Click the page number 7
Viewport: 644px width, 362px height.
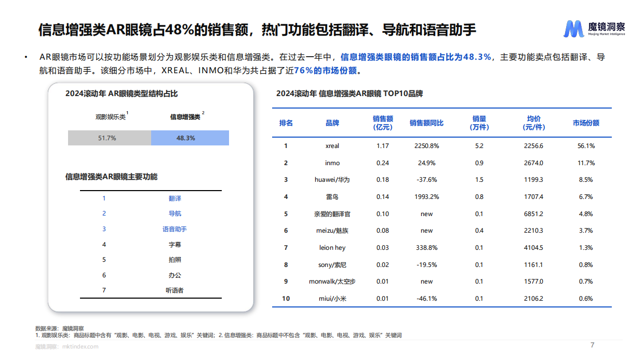(592, 345)
